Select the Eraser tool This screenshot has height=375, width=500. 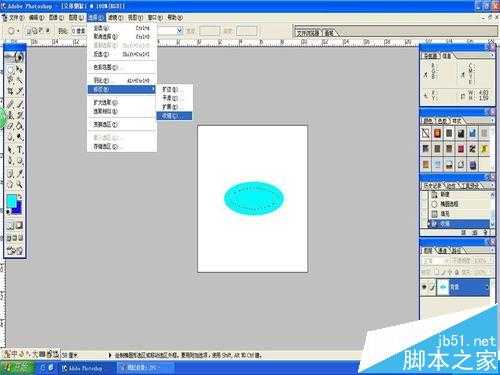(x=10, y=126)
